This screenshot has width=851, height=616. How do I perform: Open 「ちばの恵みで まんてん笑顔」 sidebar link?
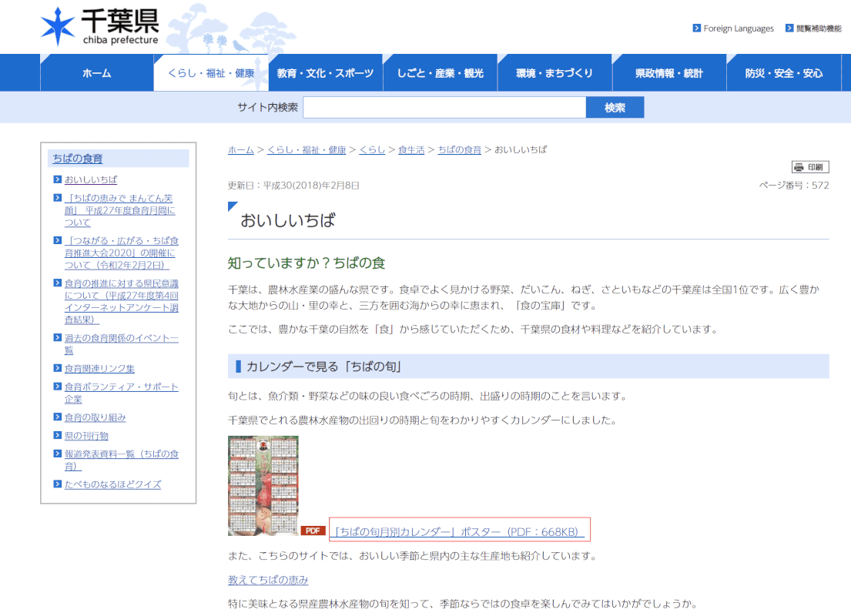pos(120,210)
